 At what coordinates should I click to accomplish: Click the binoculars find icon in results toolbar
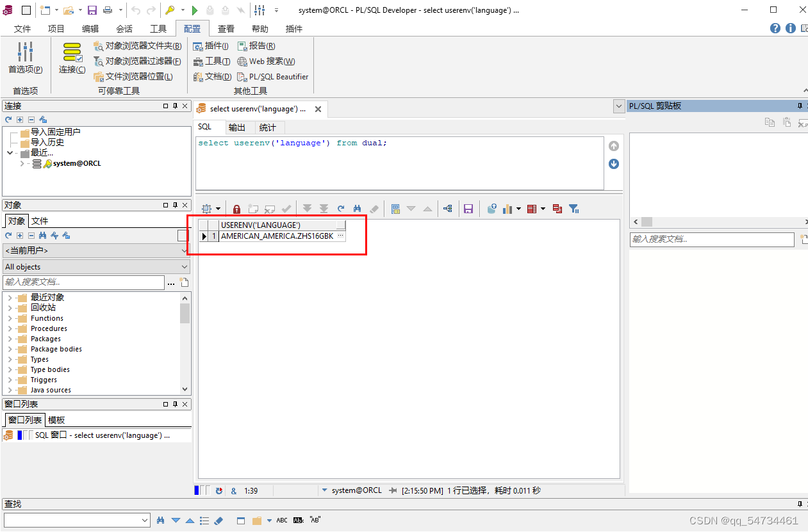[x=358, y=209]
